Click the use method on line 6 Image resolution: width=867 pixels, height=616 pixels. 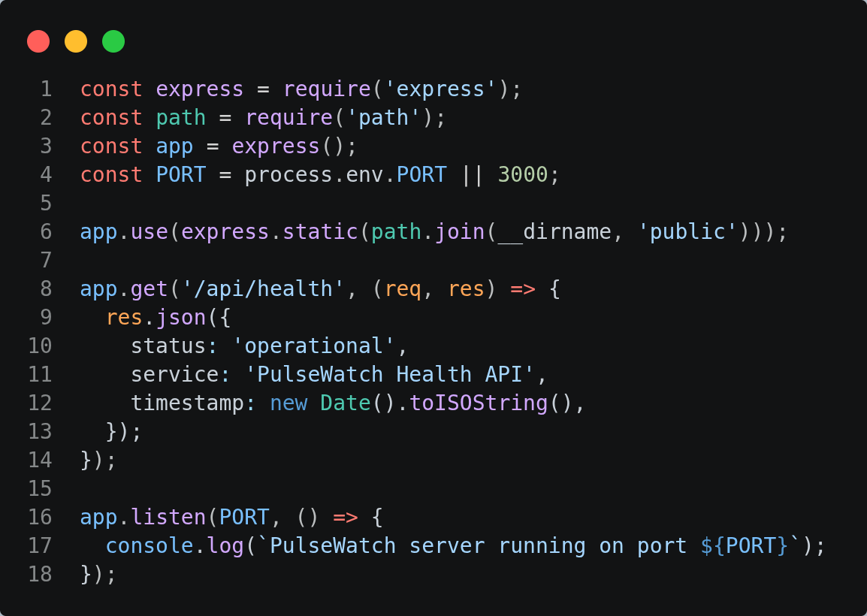click(150, 231)
